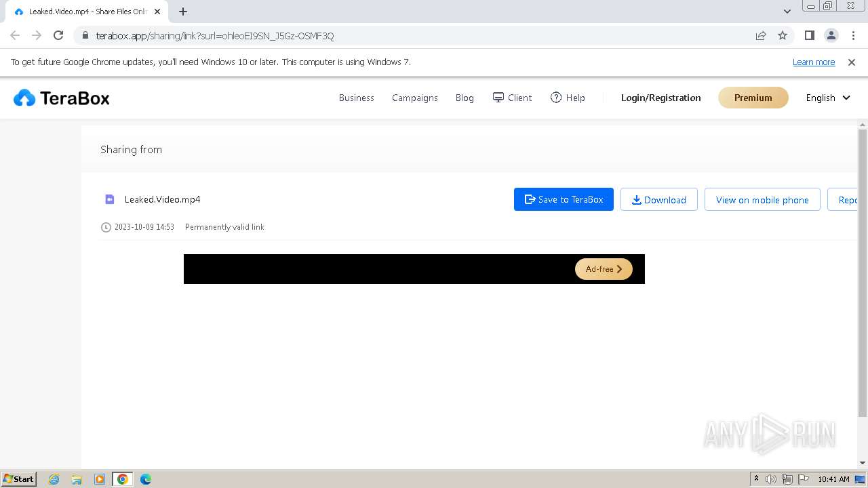Image resolution: width=868 pixels, height=488 pixels.
Task: Open the Learn more link
Action: point(814,62)
